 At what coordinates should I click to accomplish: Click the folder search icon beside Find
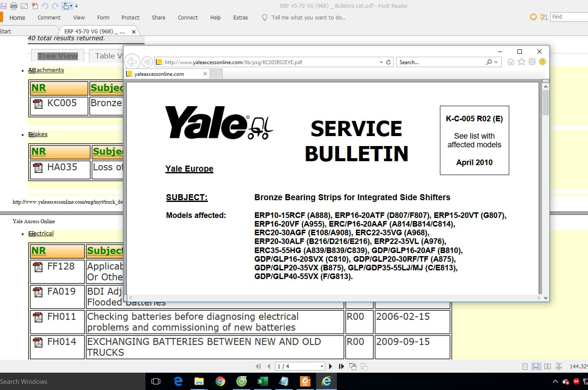click(x=544, y=17)
